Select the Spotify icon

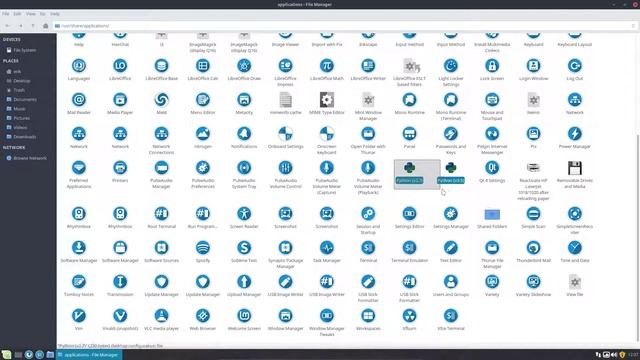[x=203, y=247]
